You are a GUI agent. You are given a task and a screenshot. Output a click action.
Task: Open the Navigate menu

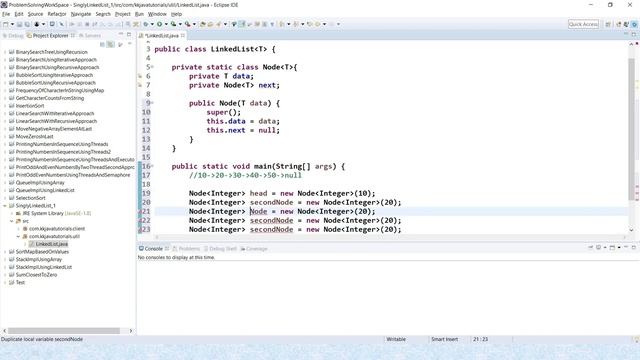[x=81, y=14]
